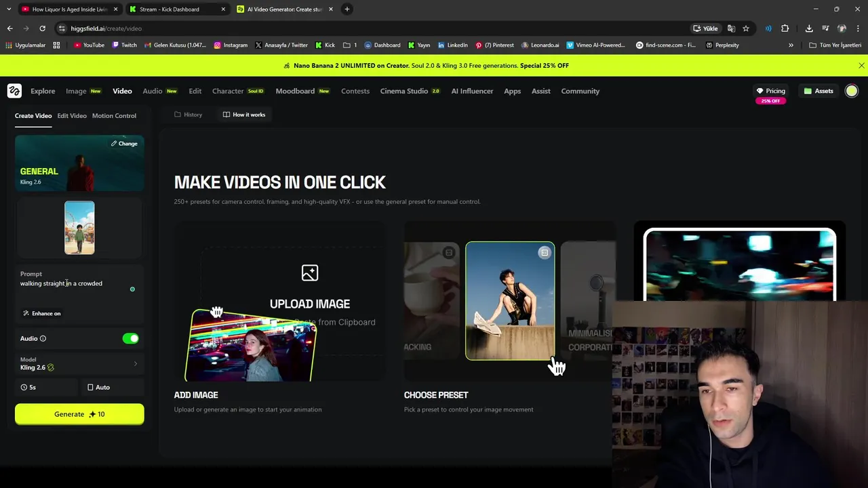Open Tüm Yer İşaretleri folder
Screen dimensions: 868x488
(835, 45)
